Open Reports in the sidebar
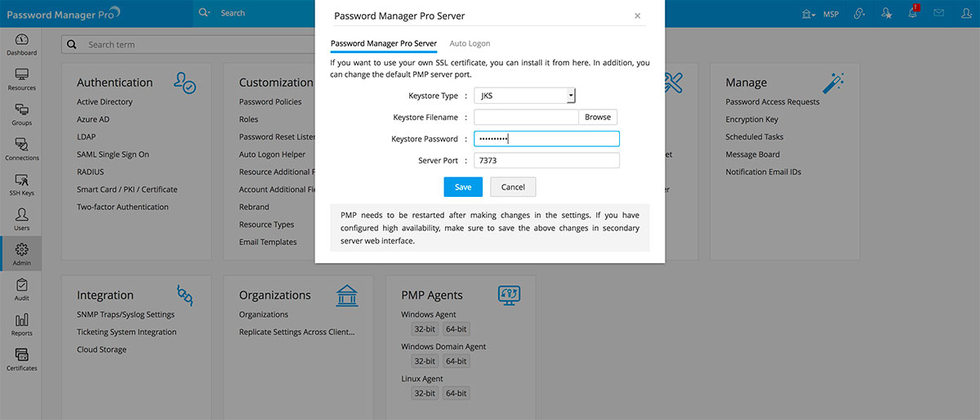The height and width of the screenshot is (420, 980). [21, 325]
